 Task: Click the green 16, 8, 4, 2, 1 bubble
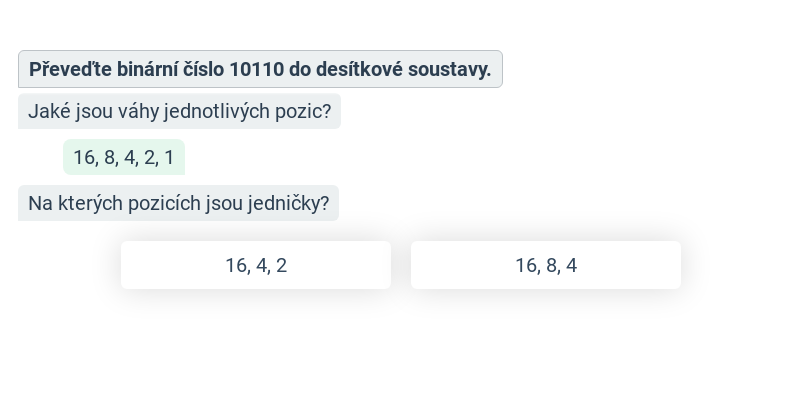124,157
